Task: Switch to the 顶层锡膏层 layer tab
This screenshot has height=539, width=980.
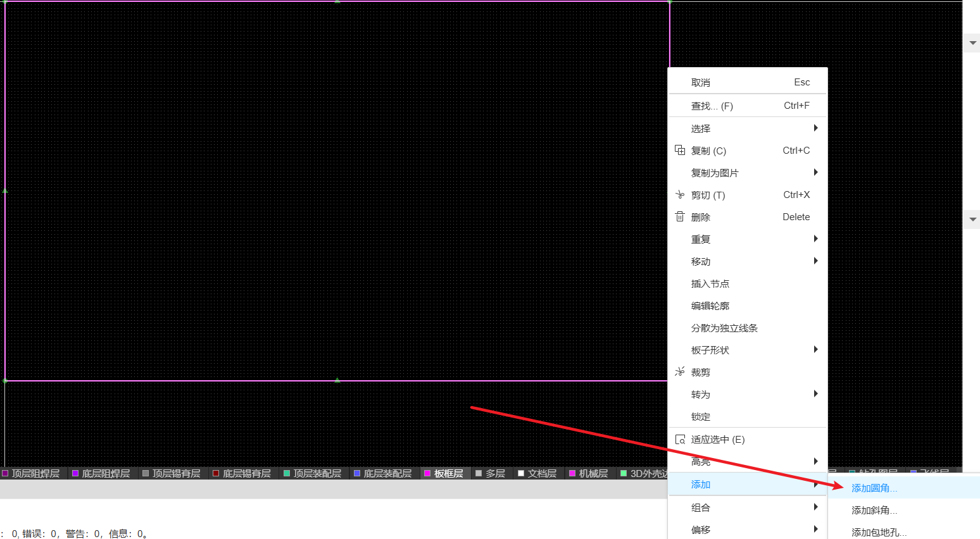Action: 172,473
